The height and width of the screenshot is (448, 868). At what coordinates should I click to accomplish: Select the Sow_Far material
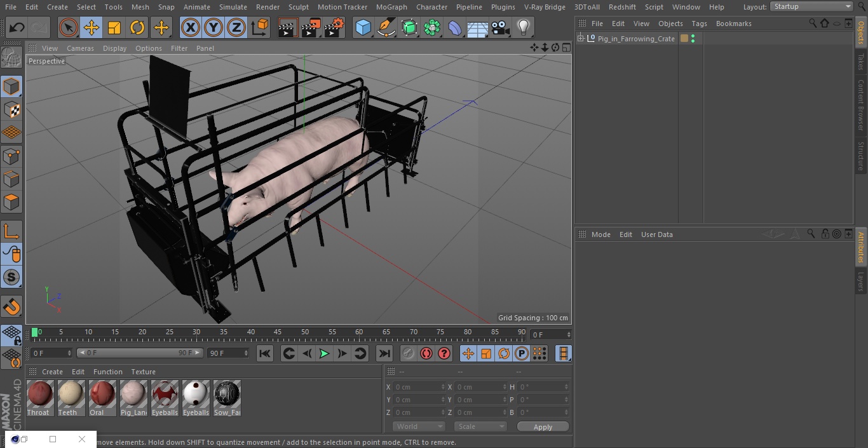tap(227, 398)
